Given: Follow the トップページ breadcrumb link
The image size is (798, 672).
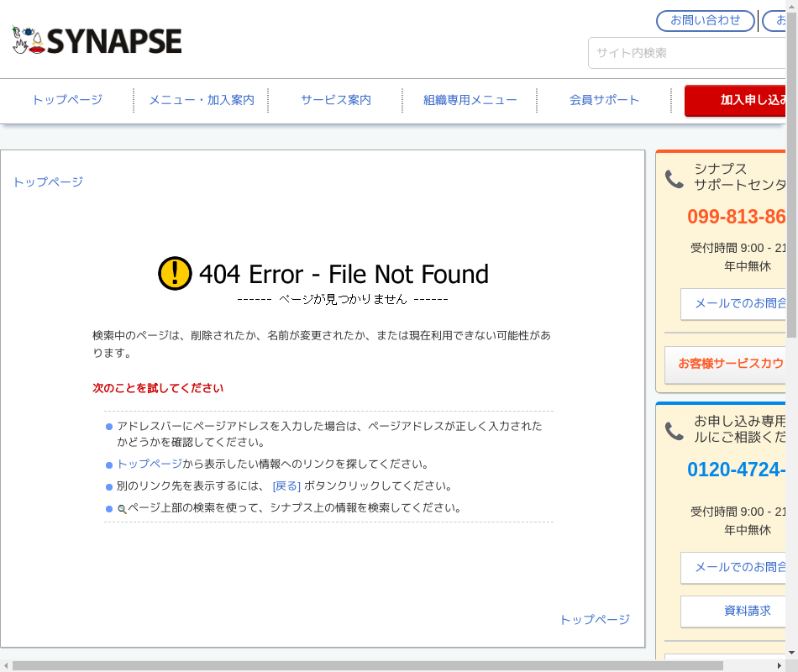Looking at the screenshot, I should coord(48,181).
